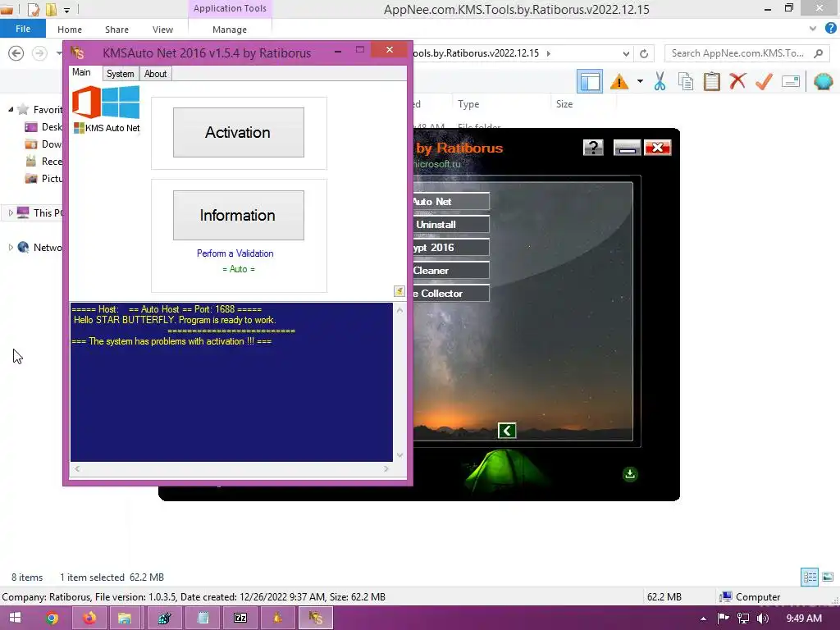
Task: Click the Forward navigation arrow in Explorer
Action: (x=39, y=53)
